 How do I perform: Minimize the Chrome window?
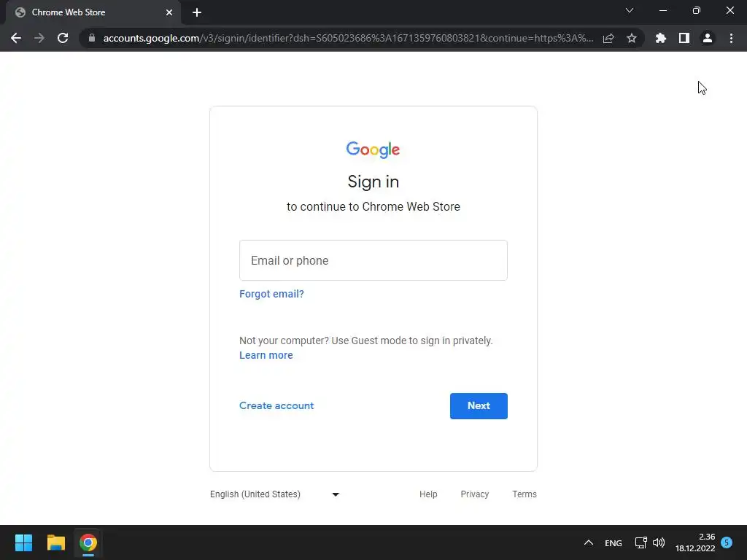662,10
